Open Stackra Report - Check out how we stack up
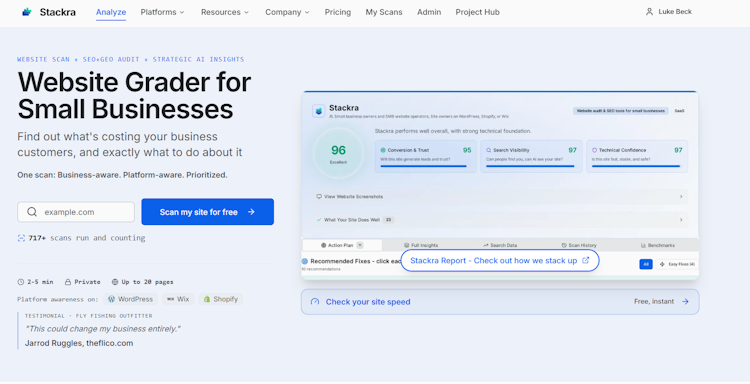 (500, 261)
